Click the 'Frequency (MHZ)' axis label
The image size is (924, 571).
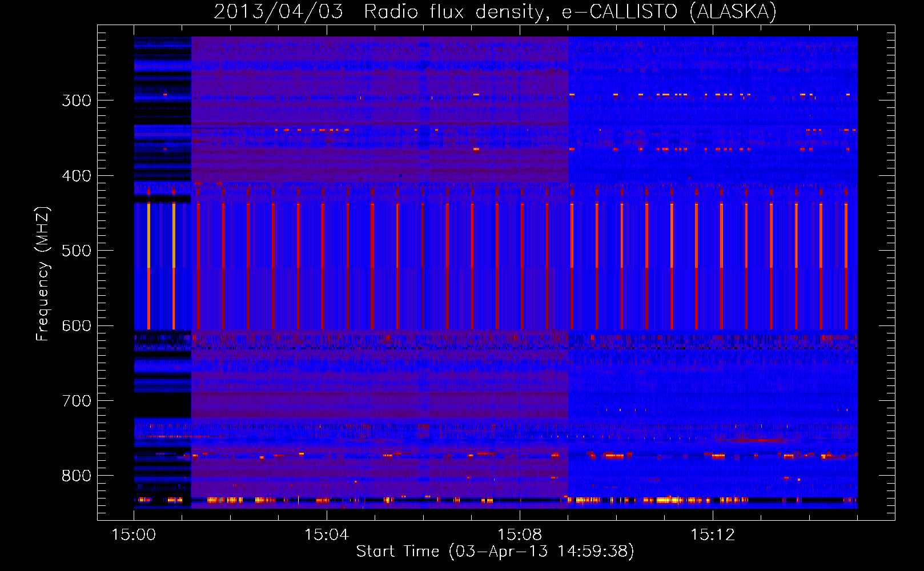pyautogui.click(x=43, y=274)
